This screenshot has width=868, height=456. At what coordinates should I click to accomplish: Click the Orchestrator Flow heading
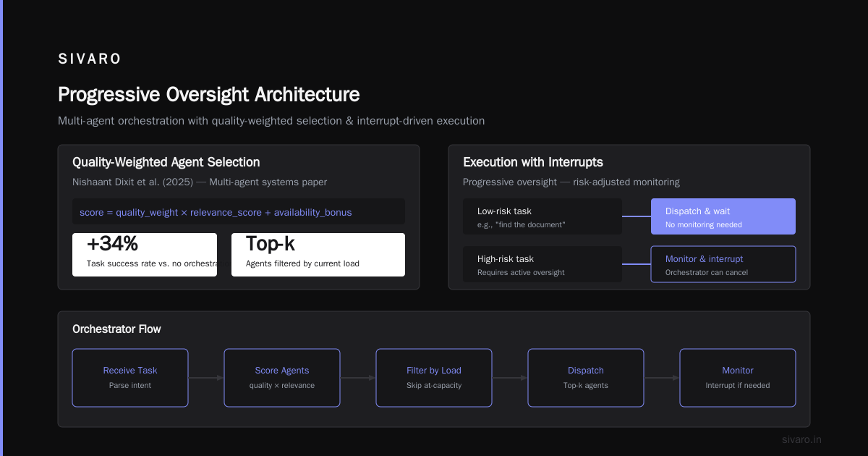[116, 329]
